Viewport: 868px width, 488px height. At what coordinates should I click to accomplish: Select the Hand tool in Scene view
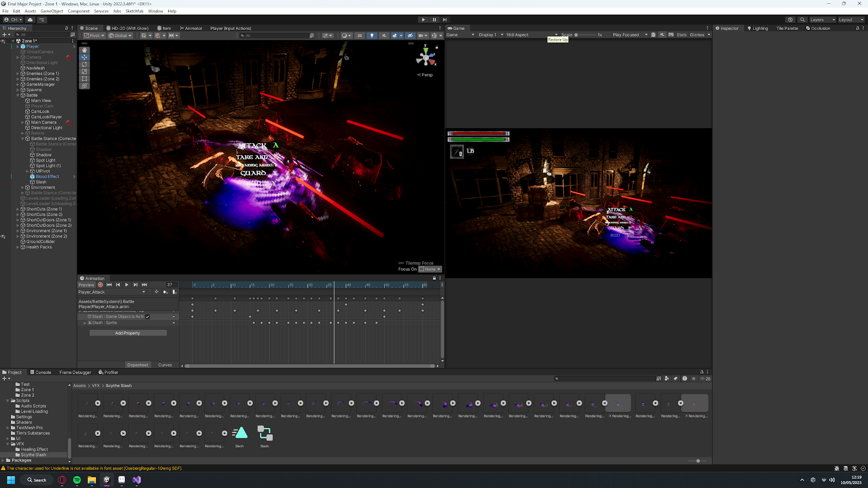point(84,50)
